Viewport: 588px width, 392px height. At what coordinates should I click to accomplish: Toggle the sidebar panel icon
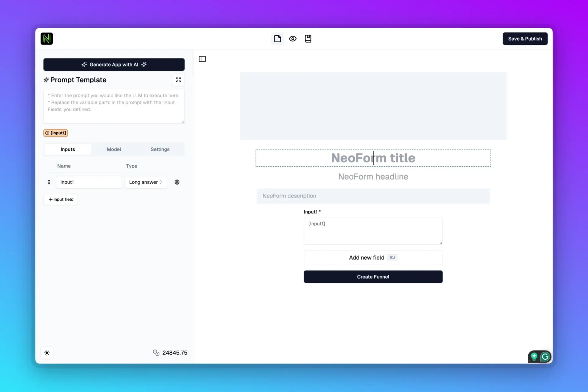click(202, 59)
